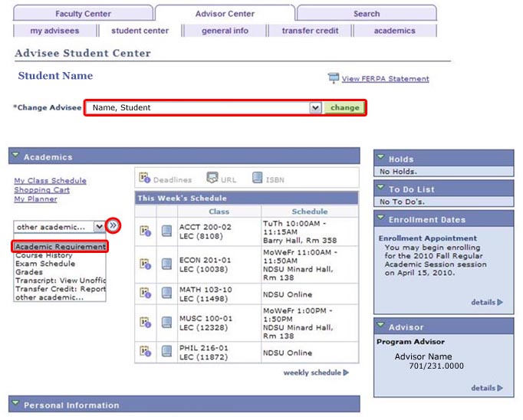Click the Deadlines legend icon
Screen dimensions: 523x420
tap(144, 178)
